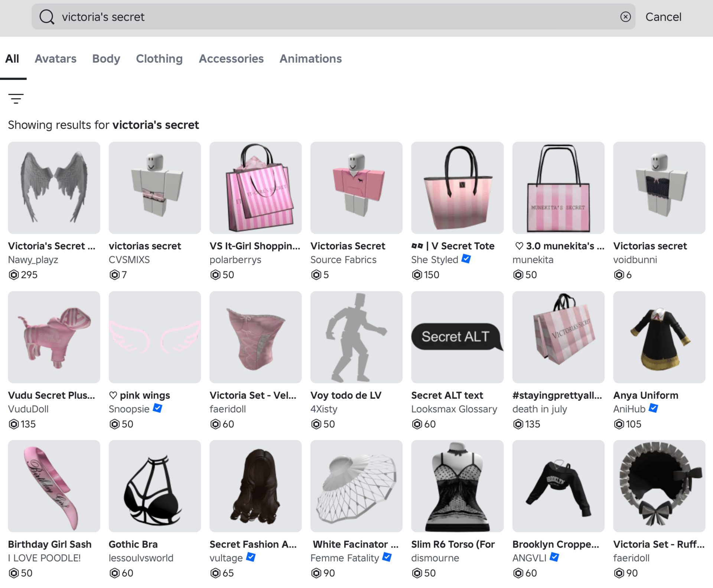Viewport: 713px width, 588px height.
Task: Open the Accessories tab
Action: [231, 59]
